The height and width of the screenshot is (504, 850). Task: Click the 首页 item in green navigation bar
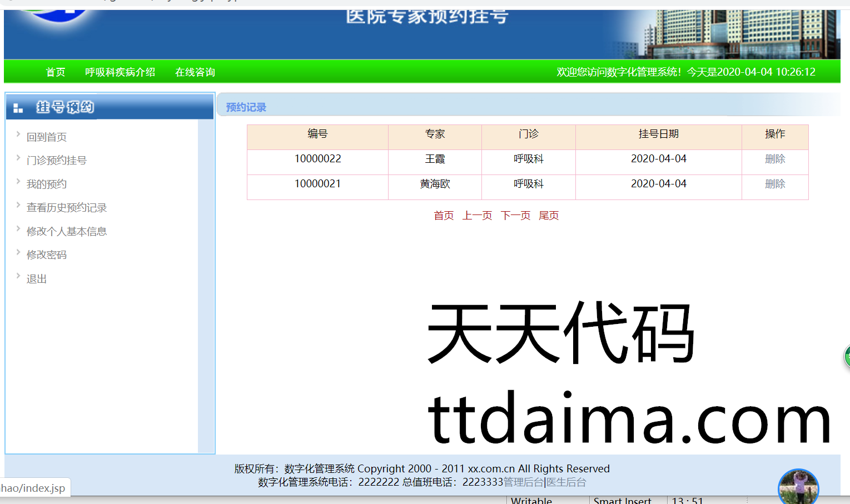point(56,72)
